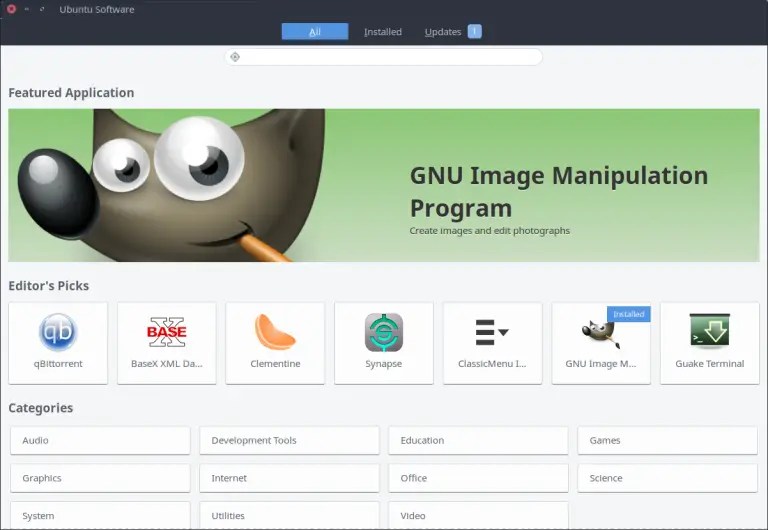Browse the Office category
This screenshot has width=768, height=530.
(x=478, y=478)
